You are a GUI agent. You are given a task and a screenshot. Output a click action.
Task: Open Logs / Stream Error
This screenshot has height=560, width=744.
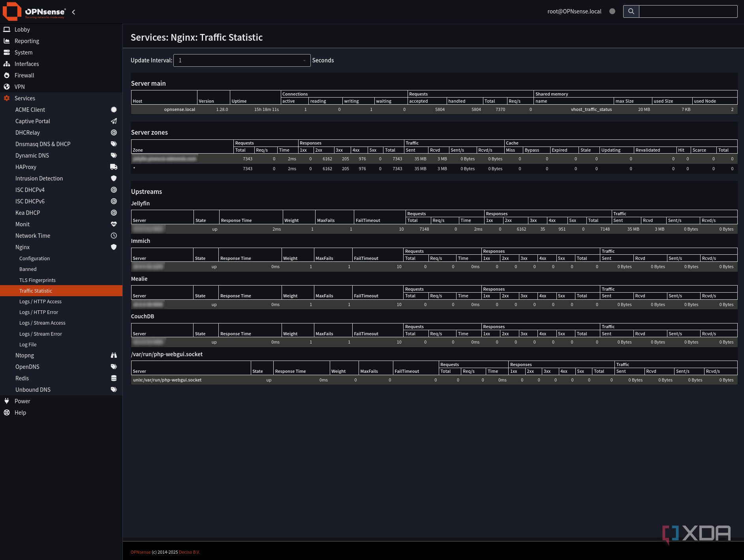point(61,334)
